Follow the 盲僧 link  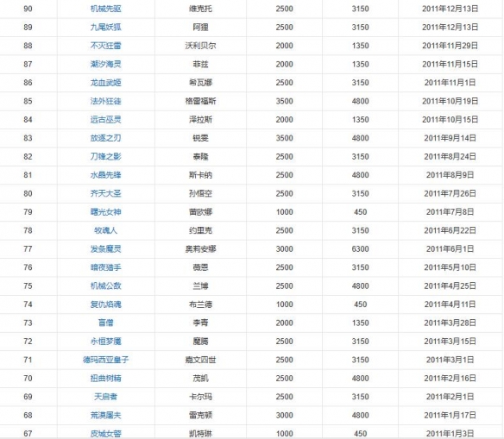[x=106, y=323]
